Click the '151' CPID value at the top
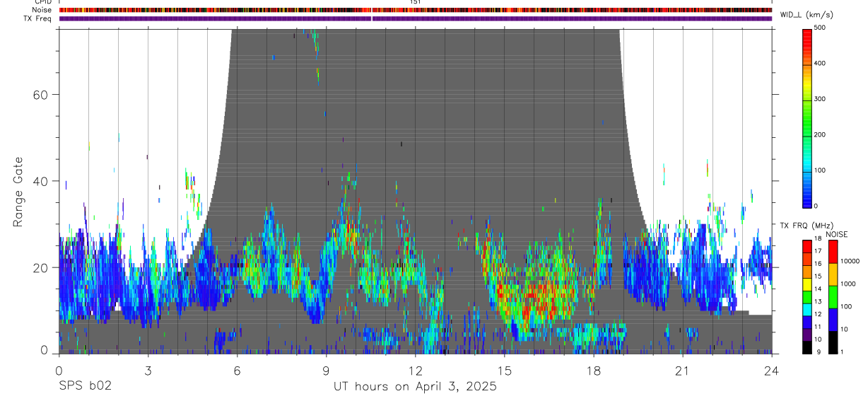Image resolution: width=868 pixels, height=401 pixels. click(x=416, y=2)
